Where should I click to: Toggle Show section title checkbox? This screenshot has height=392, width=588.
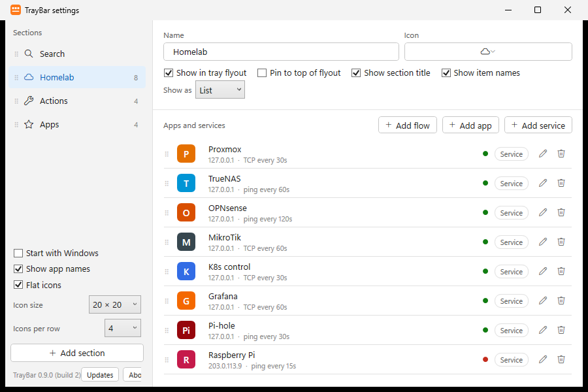pyautogui.click(x=356, y=73)
